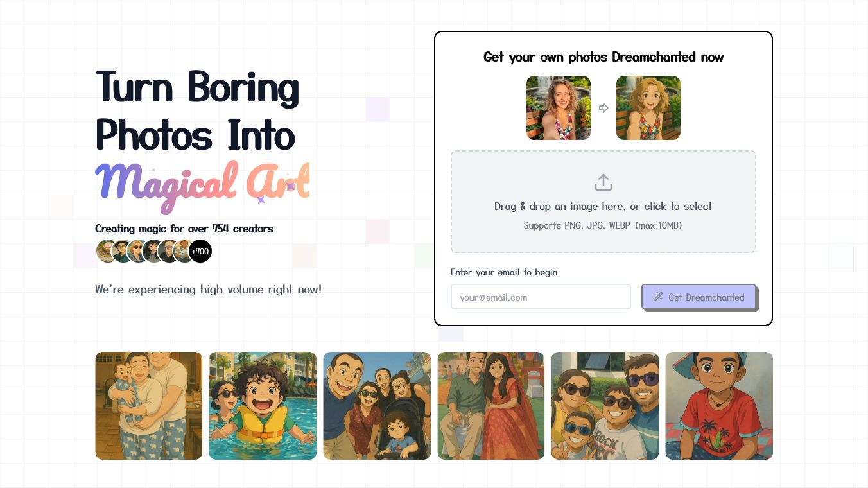Select the first creator avatar in row
The image size is (868, 488).
(x=107, y=251)
